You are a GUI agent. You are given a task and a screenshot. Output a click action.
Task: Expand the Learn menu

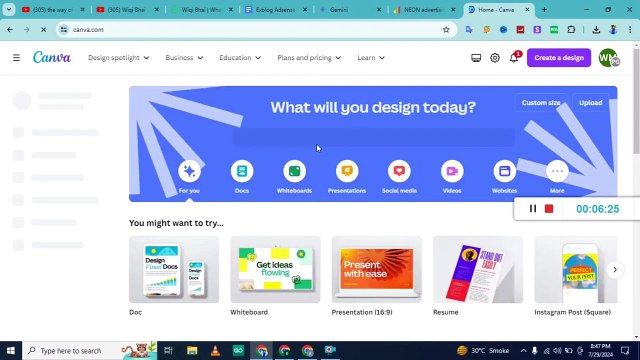[x=371, y=58]
